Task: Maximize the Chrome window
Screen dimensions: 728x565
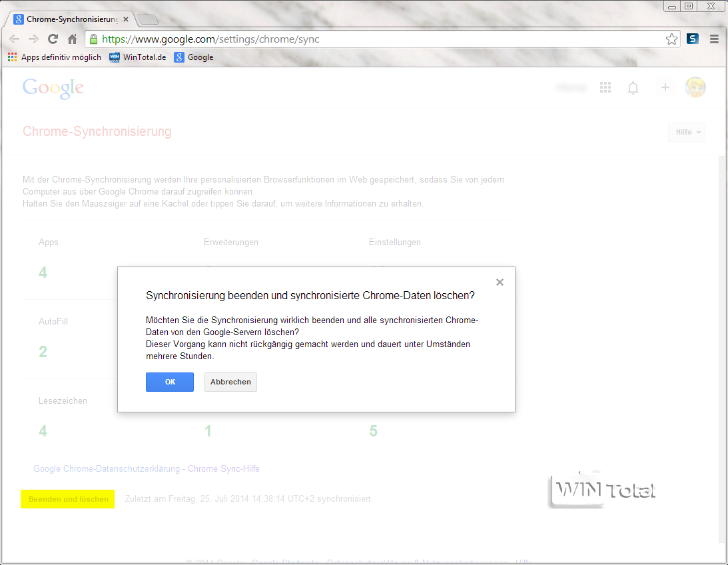Action: click(x=689, y=7)
